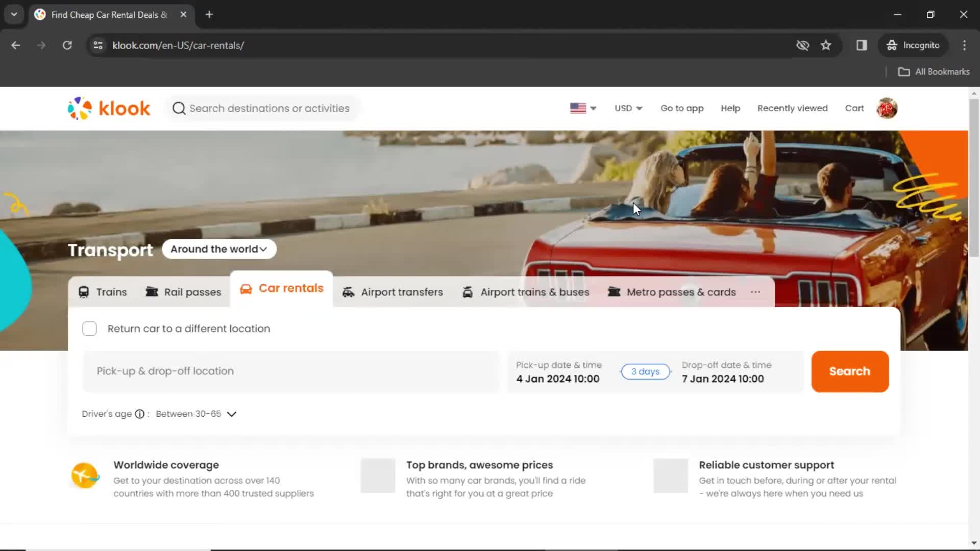Viewport: 980px width, 551px height.
Task: Click the orange Search button
Action: (850, 371)
